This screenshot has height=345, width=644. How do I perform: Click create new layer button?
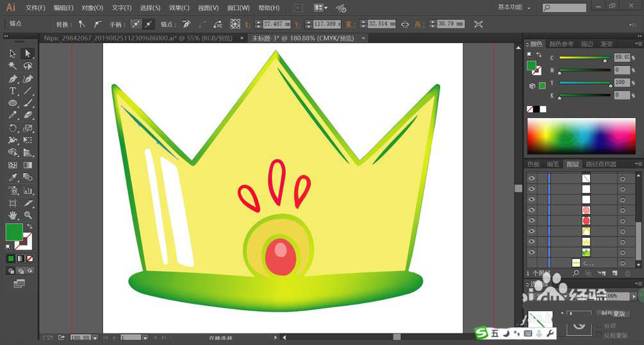(615, 273)
